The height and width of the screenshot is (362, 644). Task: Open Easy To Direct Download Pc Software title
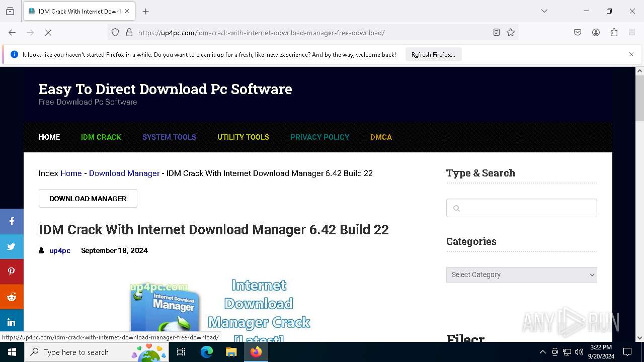[x=166, y=89]
